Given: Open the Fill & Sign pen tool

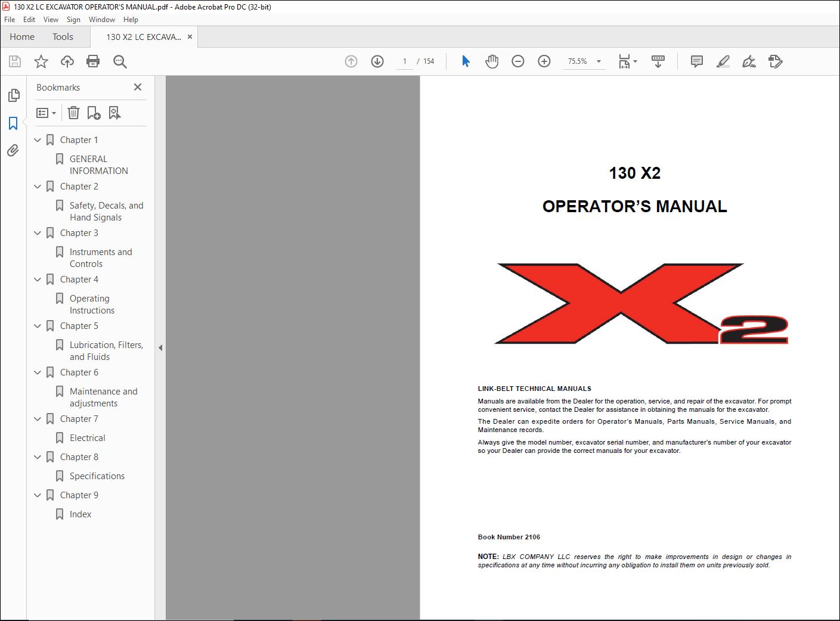Looking at the screenshot, I should click(x=749, y=61).
